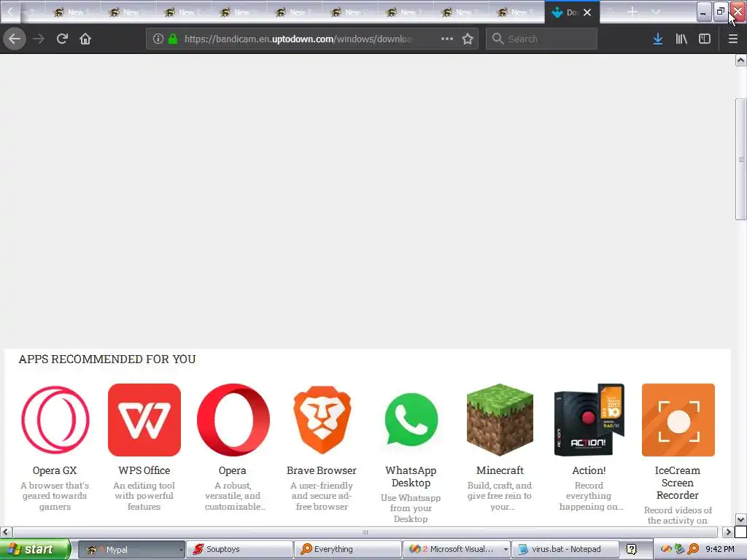747x560 pixels.
Task: Open Minecraft grass block icon
Action: coord(500,419)
